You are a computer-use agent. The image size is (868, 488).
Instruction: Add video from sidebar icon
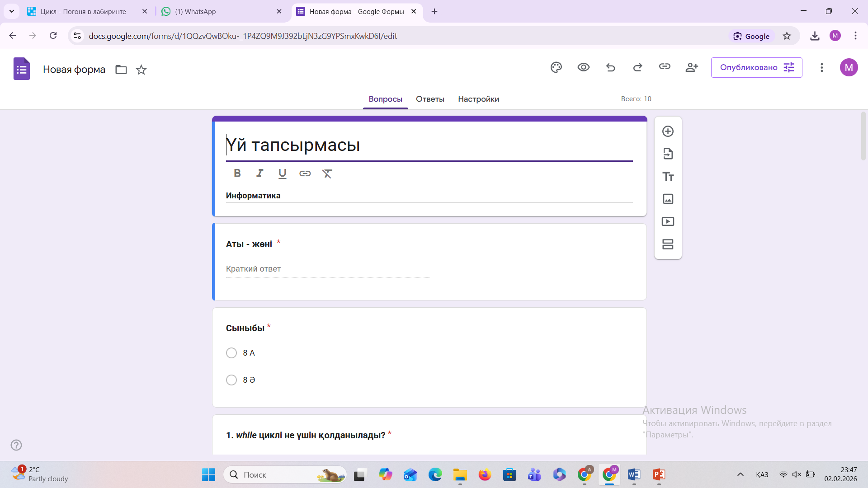tap(668, 221)
